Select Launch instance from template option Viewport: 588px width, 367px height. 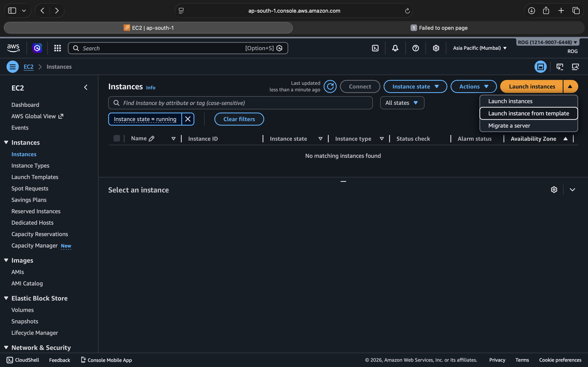528,113
